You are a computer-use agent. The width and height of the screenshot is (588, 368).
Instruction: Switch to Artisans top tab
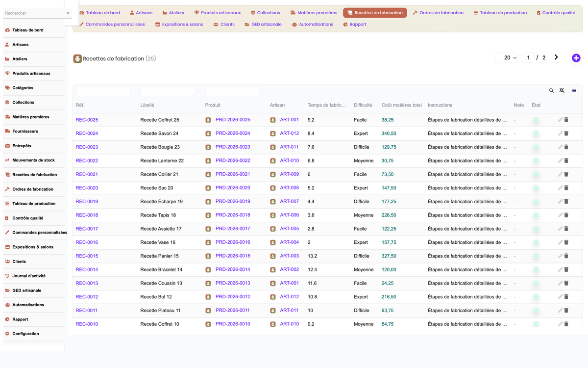click(141, 13)
